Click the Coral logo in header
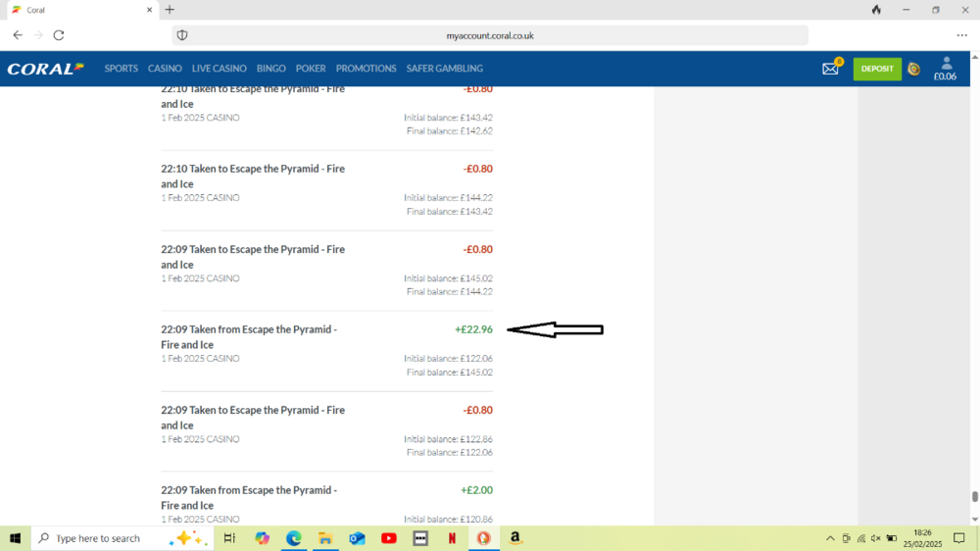The width and height of the screenshot is (980, 551). [x=45, y=69]
